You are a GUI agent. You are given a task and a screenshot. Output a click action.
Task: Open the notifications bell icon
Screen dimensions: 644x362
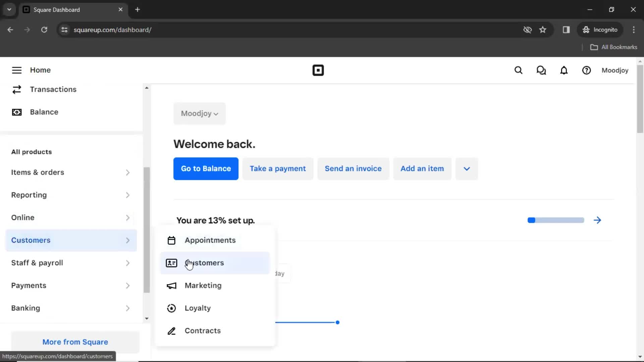tap(564, 70)
